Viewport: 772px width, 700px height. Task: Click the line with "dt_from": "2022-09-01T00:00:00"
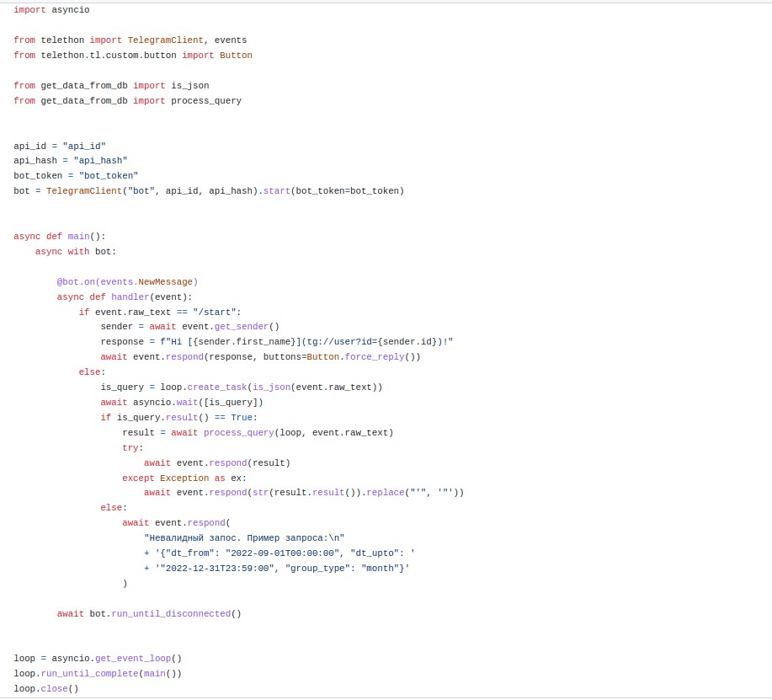(x=280, y=553)
